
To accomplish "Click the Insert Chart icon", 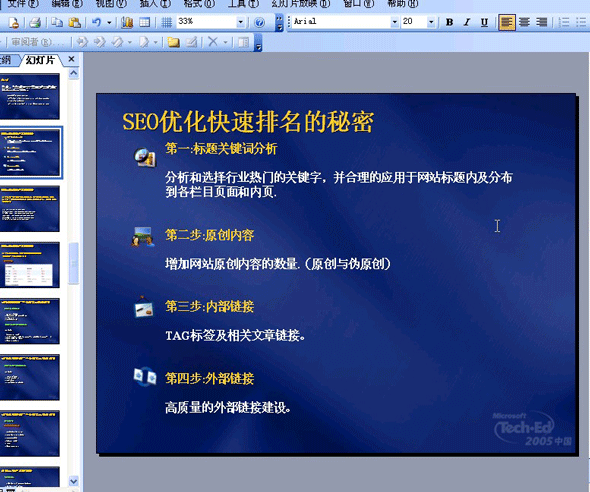I will click(x=127, y=23).
